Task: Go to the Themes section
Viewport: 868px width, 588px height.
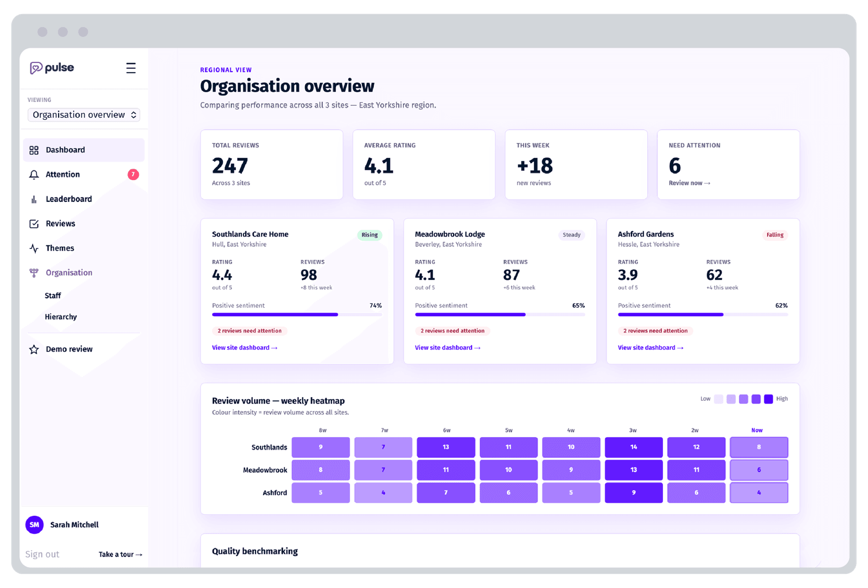Action: tap(84, 248)
